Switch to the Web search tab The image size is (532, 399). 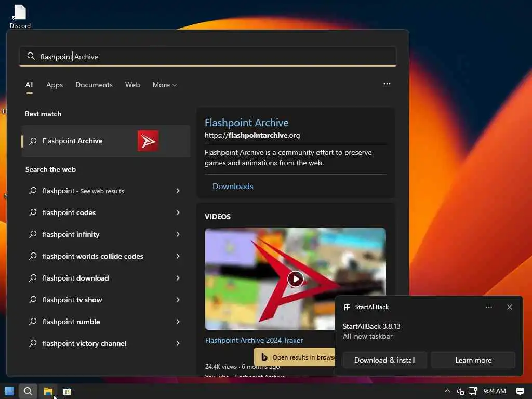(132, 85)
